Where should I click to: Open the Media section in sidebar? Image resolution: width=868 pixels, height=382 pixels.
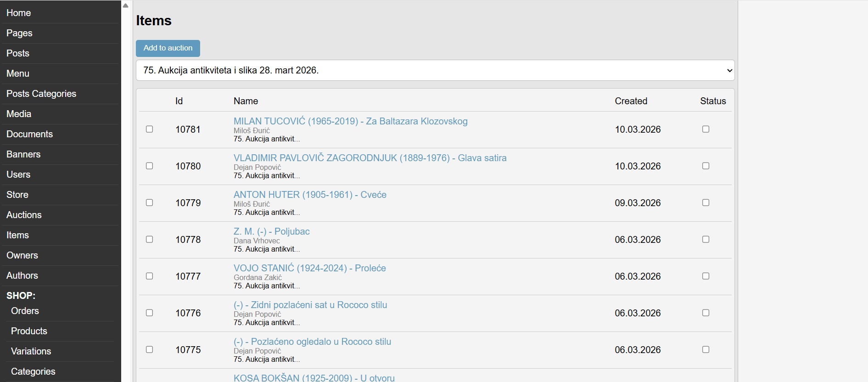pos(19,114)
